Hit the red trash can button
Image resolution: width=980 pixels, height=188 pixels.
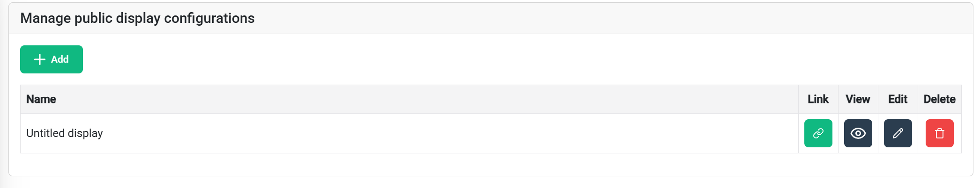pyautogui.click(x=939, y=133)
